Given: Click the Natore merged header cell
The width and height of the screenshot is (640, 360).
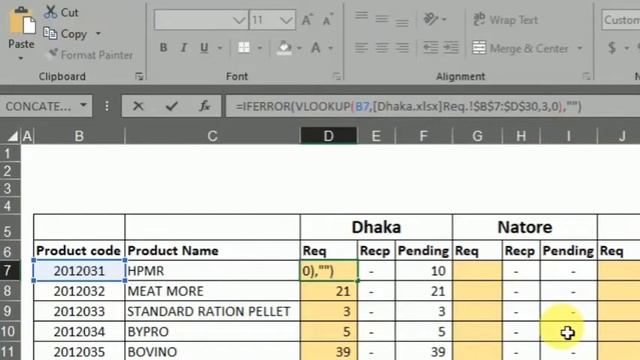Looking at the screenshot, I should pos(524,227).
